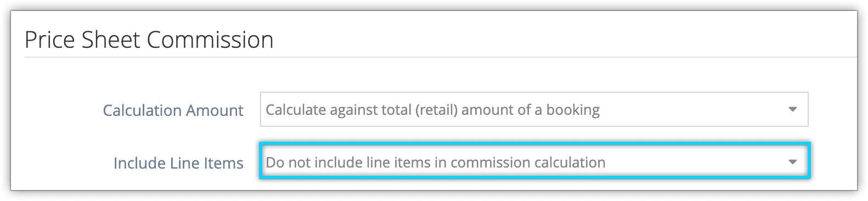This screenshot has height=201, width=868.
Task: Click the upper select box in the panel
Action: (x=534, y=109)
